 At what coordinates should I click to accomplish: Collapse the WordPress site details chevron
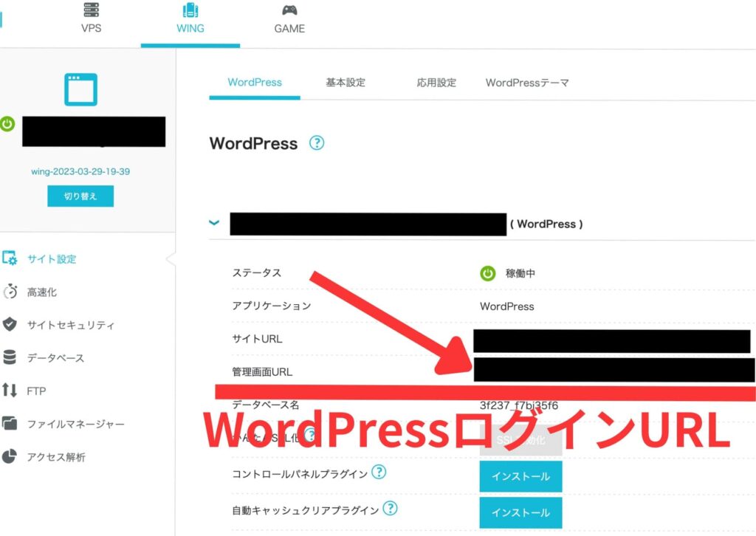(214, 223)
